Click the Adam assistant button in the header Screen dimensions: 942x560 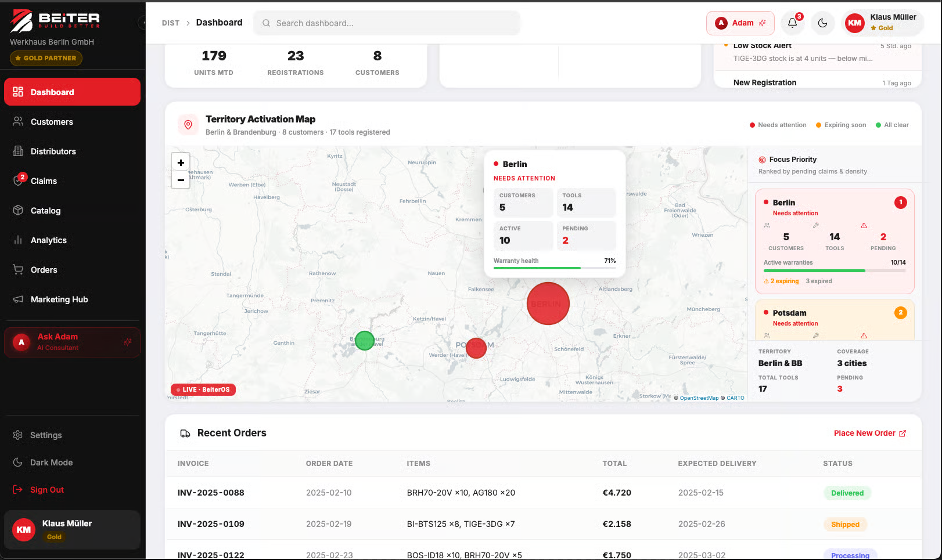tap(740, 23)
